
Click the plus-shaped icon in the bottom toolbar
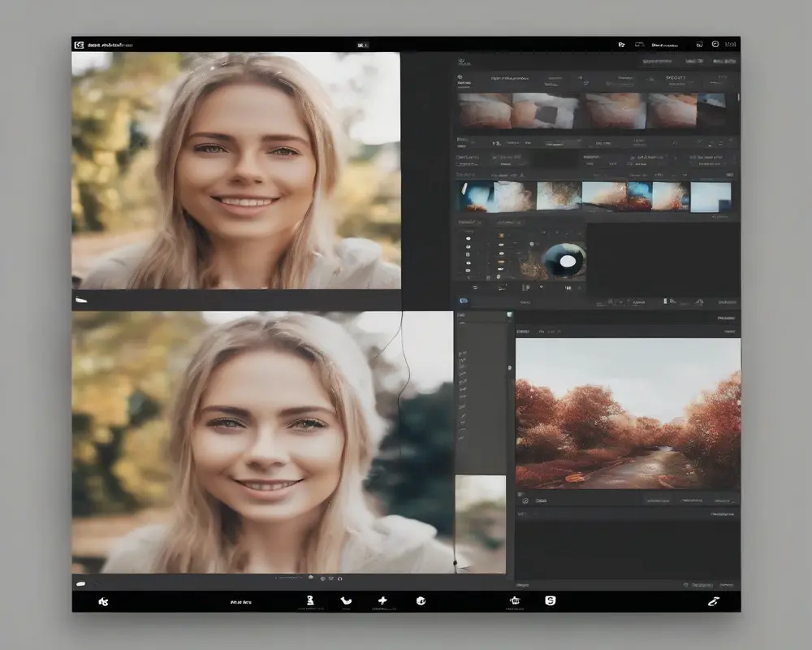pos(382,600)
